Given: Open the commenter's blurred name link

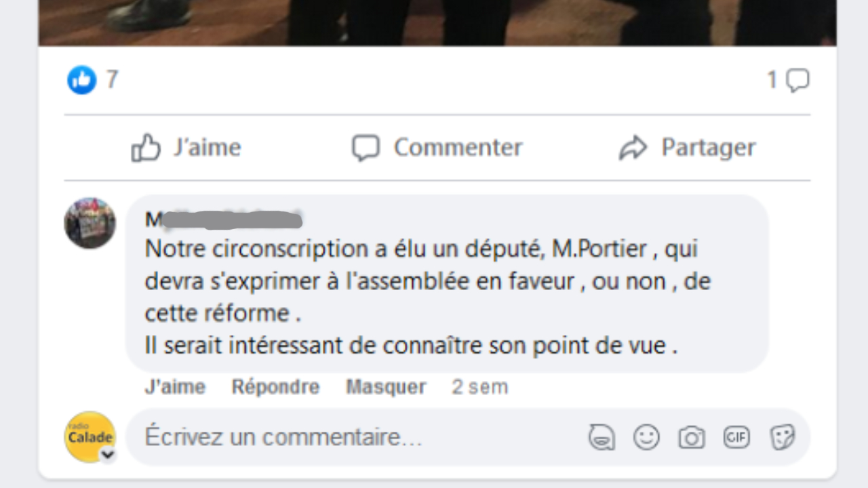Looking at the screenshot, I should coord(224,220).
